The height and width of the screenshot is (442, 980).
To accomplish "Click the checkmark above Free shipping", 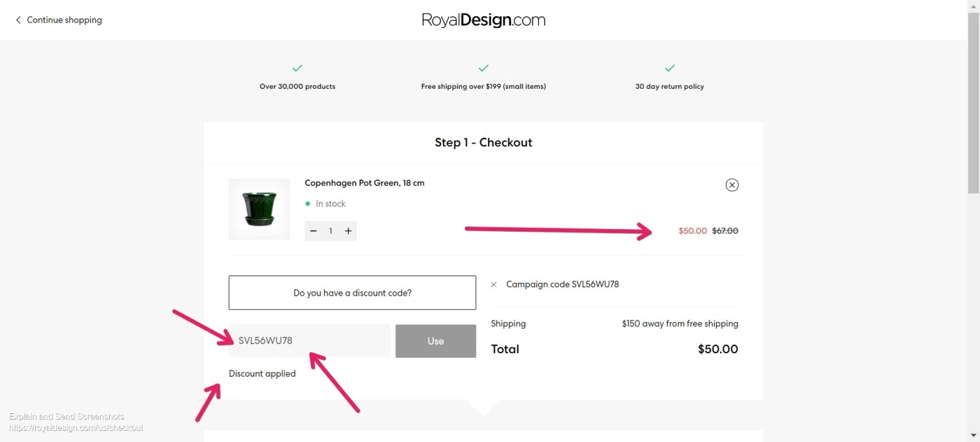I will click(x=483, y=68).
